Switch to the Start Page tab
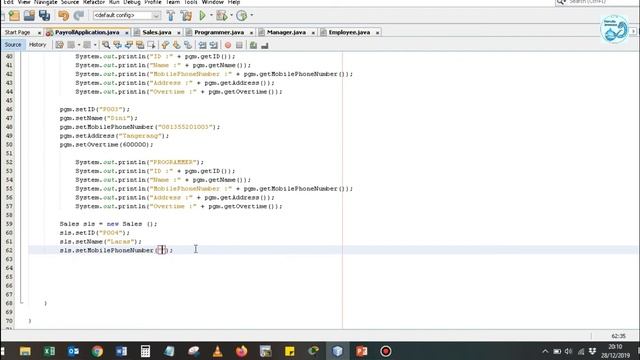This screenshot has width=640, height=360. [18, 32]
